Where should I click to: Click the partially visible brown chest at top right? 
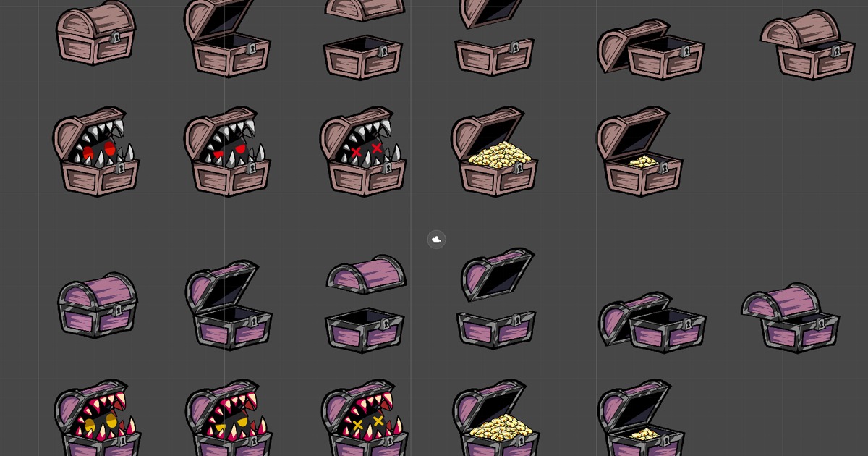[807, 43]
